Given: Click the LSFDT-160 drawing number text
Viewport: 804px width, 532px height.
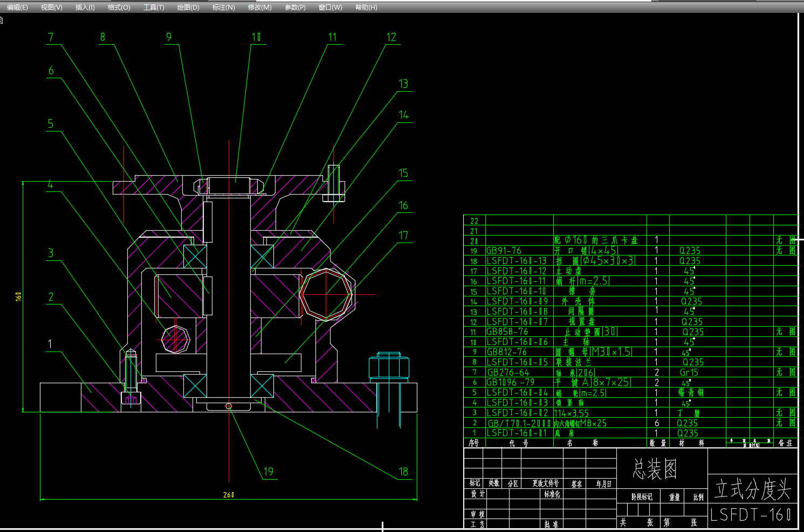Looking at the screenshot, I should coord(751,515).
